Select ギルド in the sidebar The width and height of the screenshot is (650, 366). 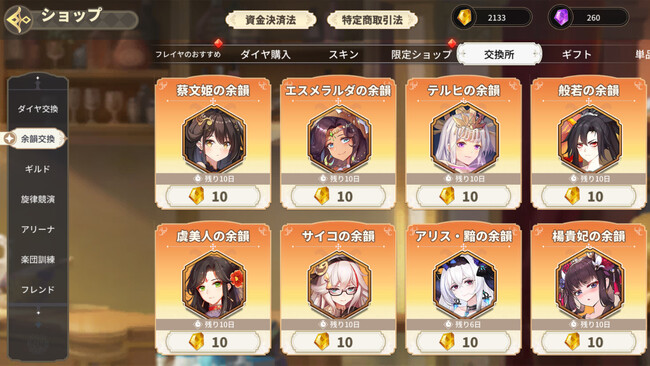[38, 169]
